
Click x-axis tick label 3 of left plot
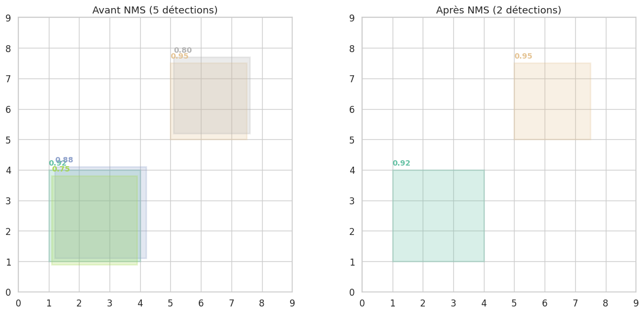click(110, 303)
